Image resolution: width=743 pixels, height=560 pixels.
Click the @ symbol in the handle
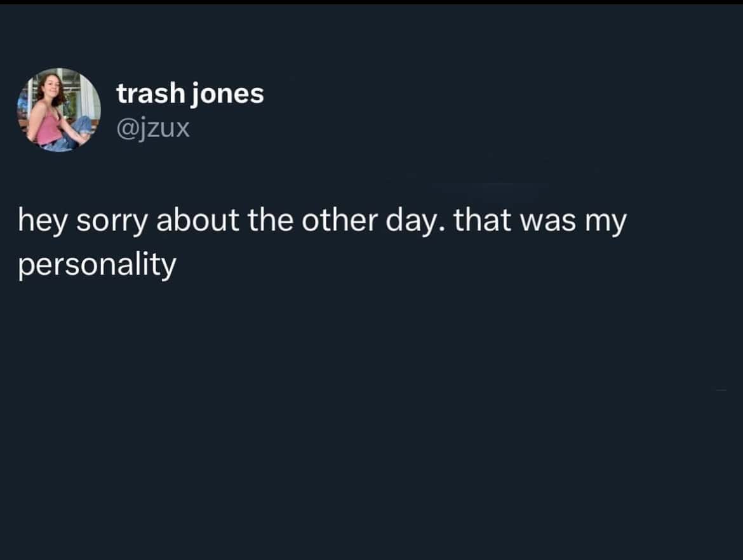tap(124, 130)
